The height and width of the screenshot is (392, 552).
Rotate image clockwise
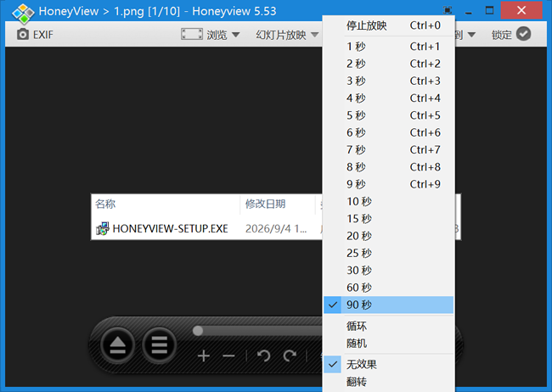(x=290, y=356)
